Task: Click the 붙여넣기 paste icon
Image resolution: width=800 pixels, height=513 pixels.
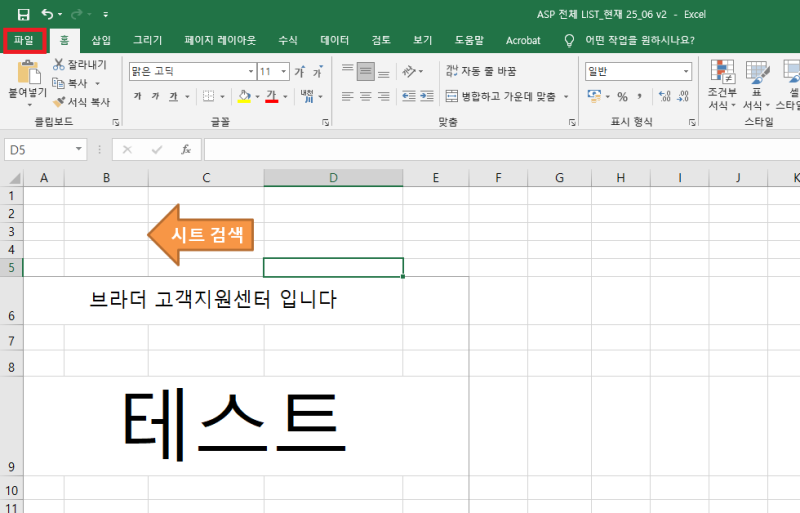Action: click(x=29, y=72)
